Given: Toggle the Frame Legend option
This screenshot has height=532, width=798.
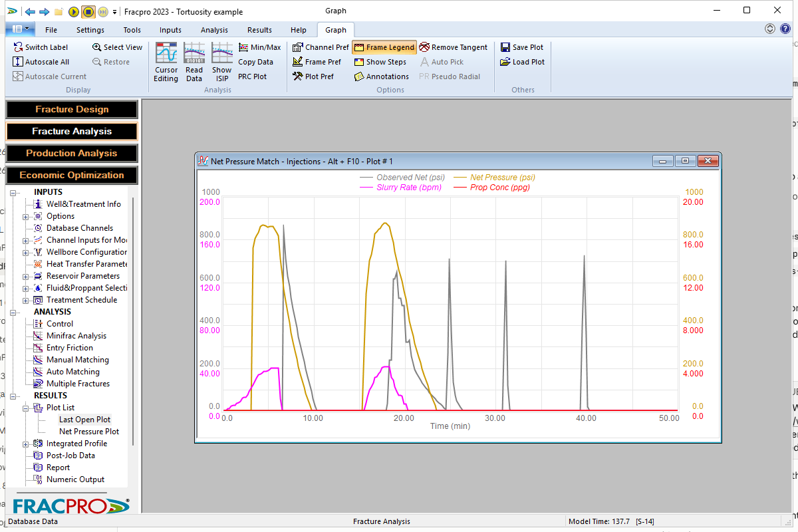Looking at the screenshot, I should tap(384, 47).
